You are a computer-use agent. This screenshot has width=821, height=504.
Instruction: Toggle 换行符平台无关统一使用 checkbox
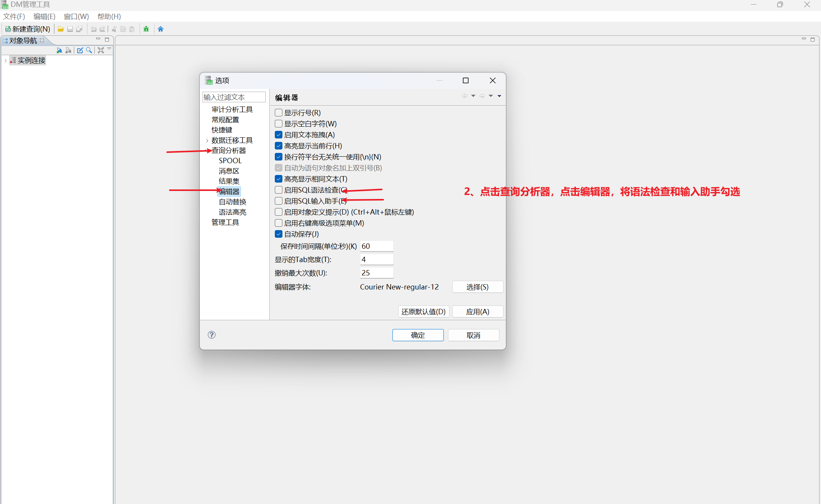[279, 157]
